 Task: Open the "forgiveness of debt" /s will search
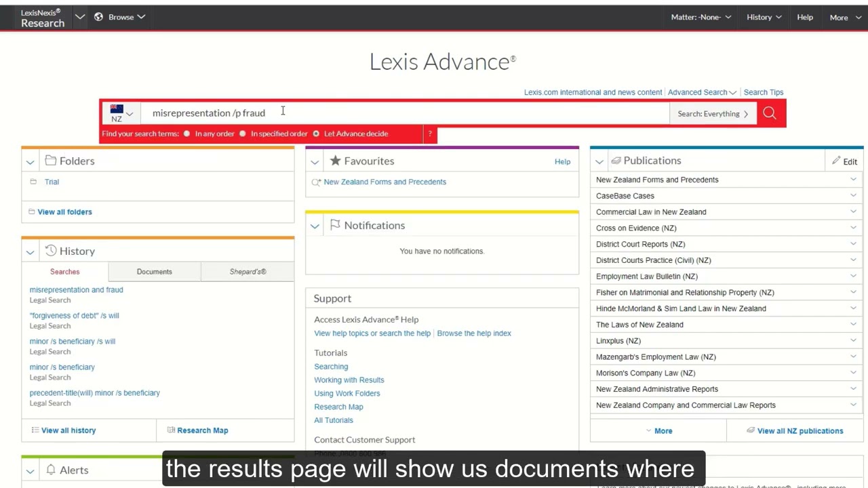click(74, 315)
